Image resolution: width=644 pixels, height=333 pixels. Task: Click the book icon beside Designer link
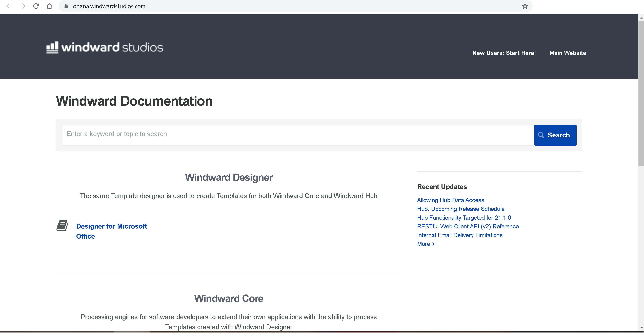pyautogui.click(x=62, y=225)
